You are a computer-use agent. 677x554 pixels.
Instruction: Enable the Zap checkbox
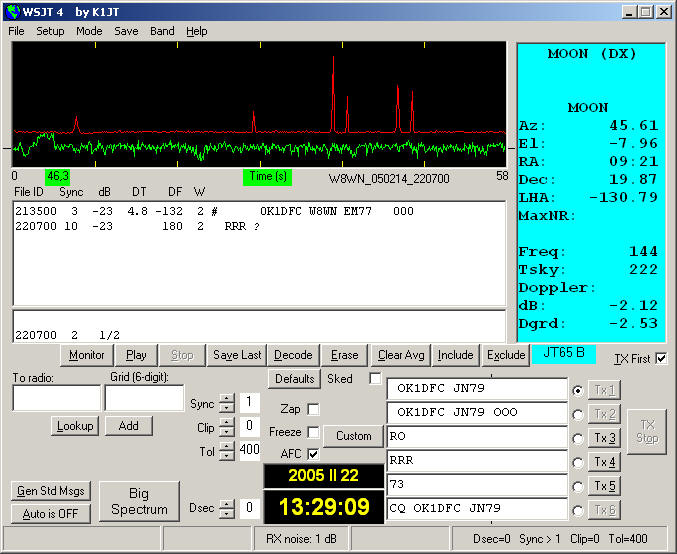[314, 409]
